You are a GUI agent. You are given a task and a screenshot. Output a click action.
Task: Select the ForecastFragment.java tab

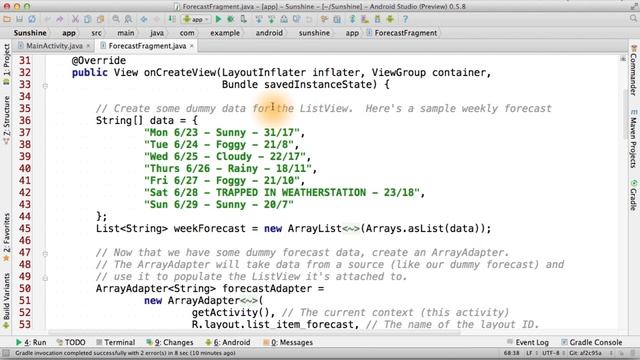pyautogui.click(x=147, y=46)
